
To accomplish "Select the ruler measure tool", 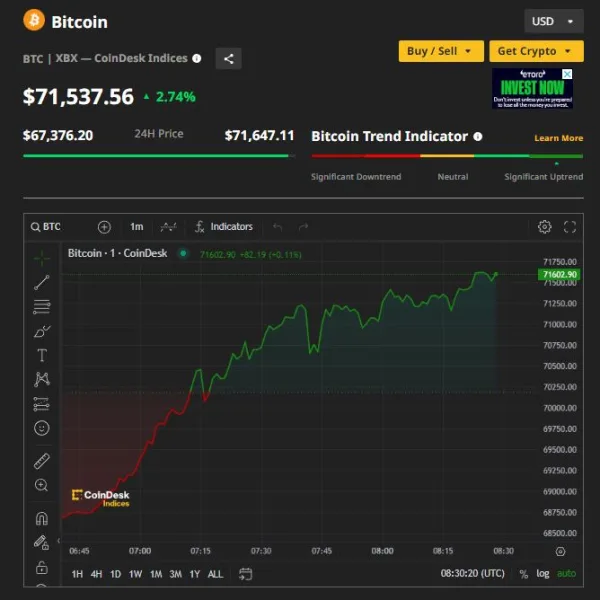I will tap(42, 461).
